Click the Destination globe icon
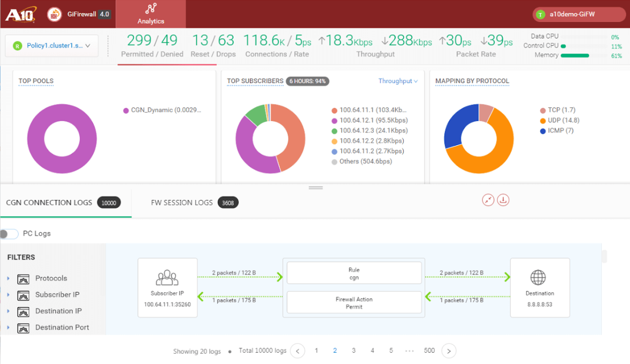This screenshot has height=364, width=630. (538, 278)
